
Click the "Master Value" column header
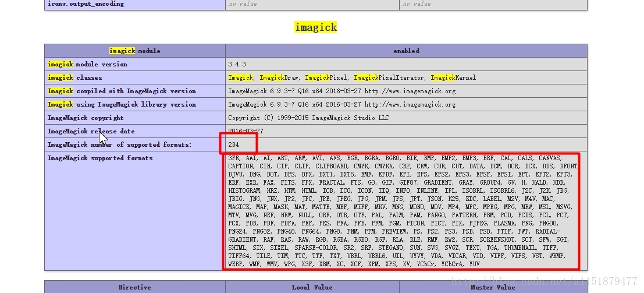pyautogui.click(x=493, y=287)
